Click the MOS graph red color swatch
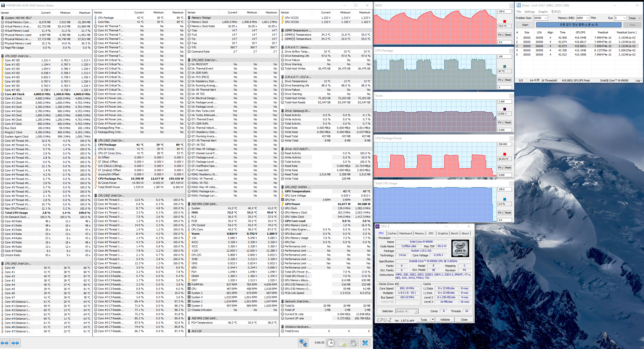The width and height of the screenshot is (644, 349). (504, 21)
